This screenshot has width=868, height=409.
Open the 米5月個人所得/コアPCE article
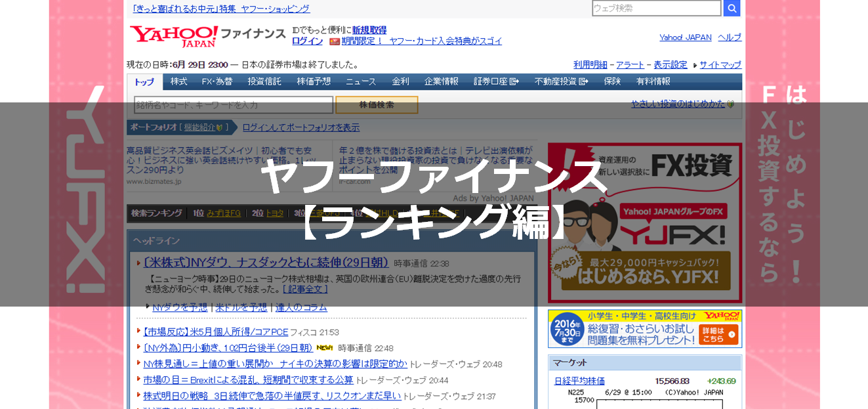tap(215, 332)
